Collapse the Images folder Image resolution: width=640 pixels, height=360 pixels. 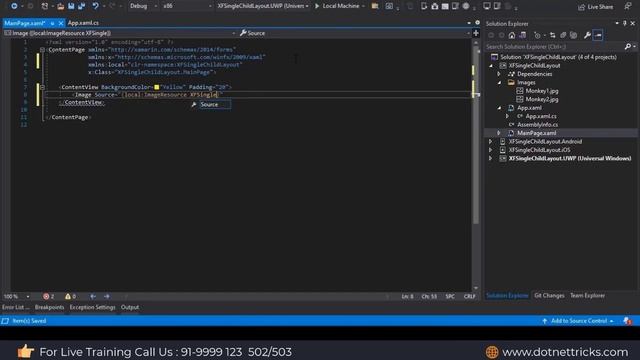[x=499, y=82]
